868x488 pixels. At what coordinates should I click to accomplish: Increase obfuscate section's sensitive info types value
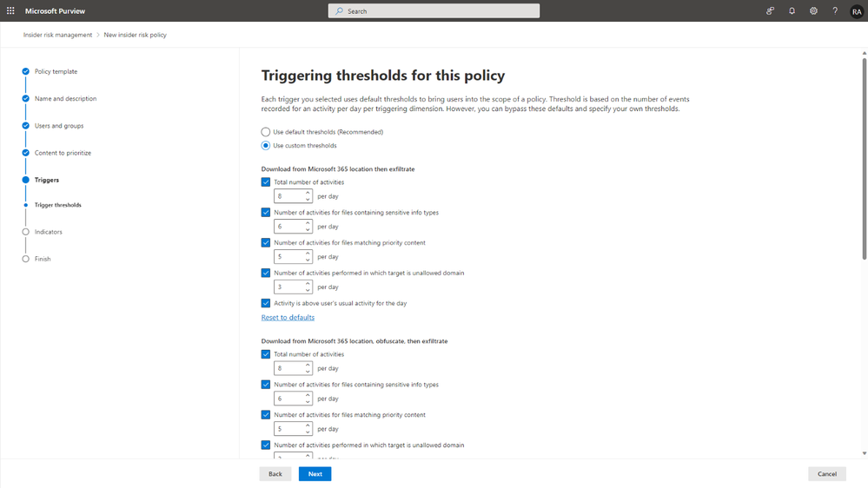coord(308,396)
